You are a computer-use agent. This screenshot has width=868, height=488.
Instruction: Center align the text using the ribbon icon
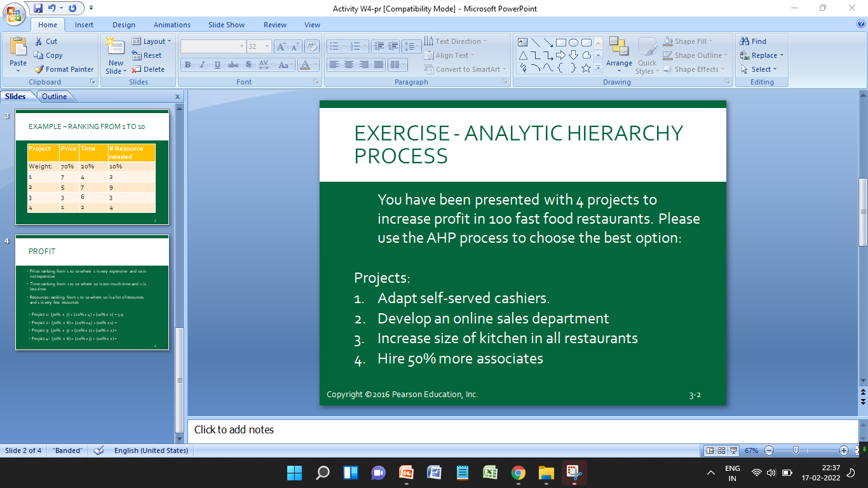pos(348,65)
